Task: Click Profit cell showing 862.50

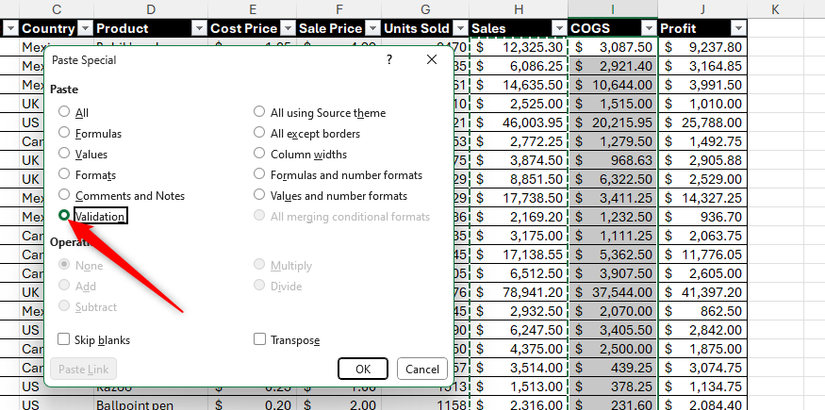Action: 702,311
